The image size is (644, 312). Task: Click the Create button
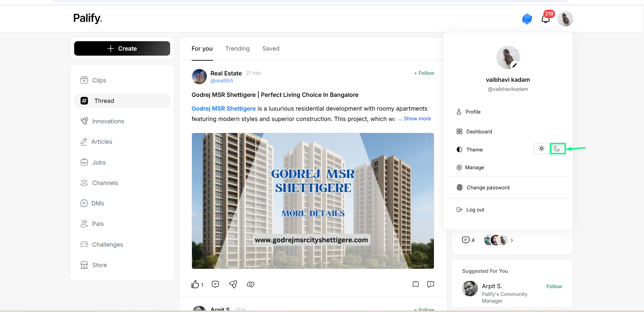tap(122, 49)
